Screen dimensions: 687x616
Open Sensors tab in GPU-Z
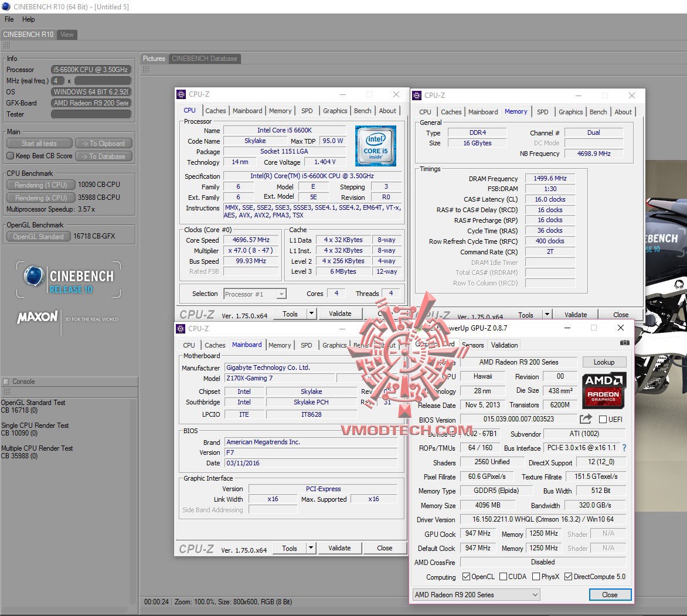coord(472,345)
